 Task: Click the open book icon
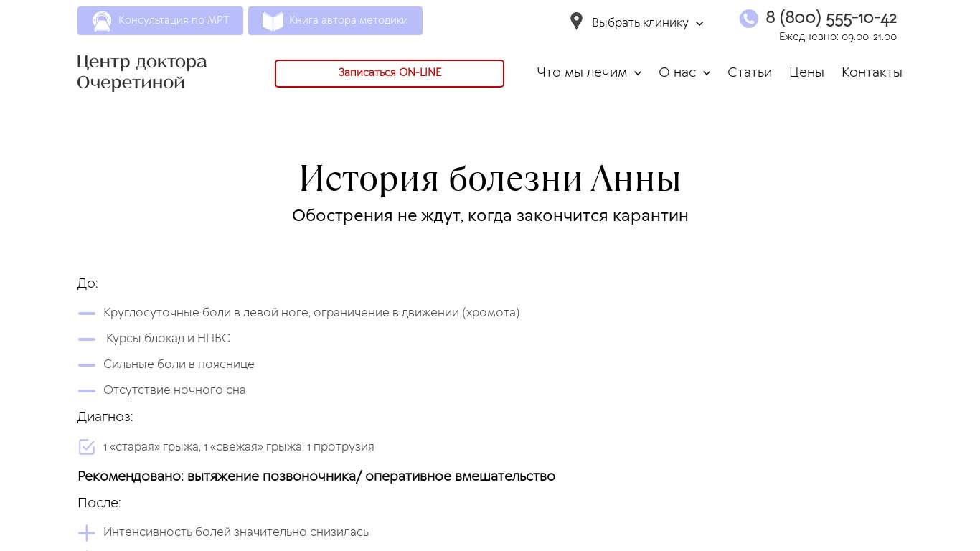coord(273,21)
